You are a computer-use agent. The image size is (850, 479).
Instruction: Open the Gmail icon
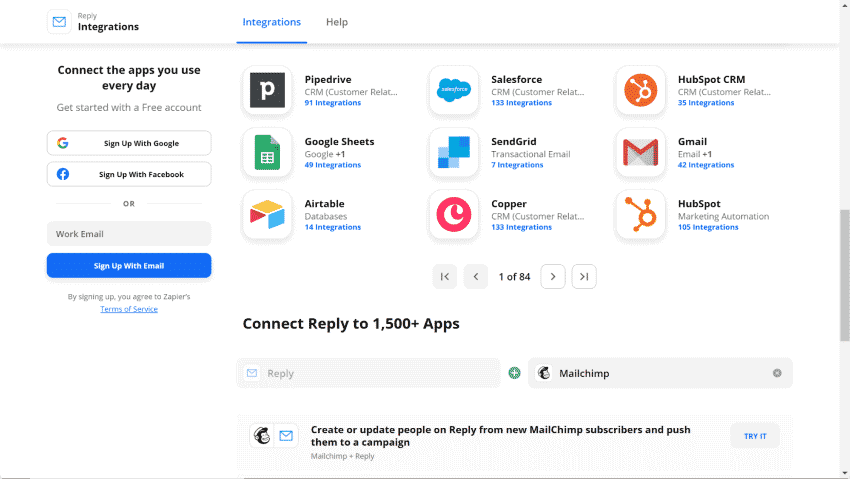click(x=640, y=152)
